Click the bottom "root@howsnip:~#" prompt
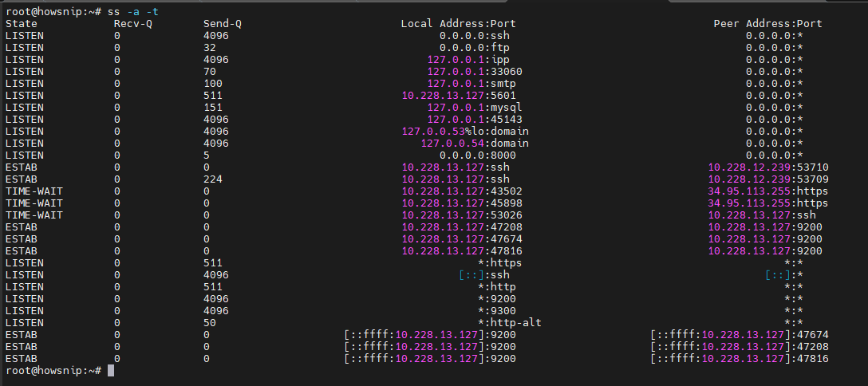 coord(53,371)
